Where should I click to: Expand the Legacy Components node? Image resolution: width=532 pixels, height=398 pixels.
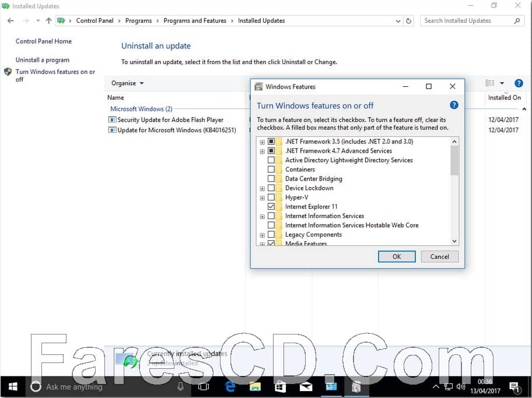tap(262, 235)
